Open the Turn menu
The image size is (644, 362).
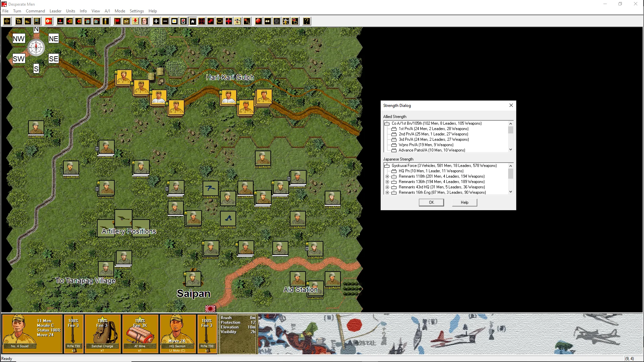pyautogui.click(x=17, y=11)
